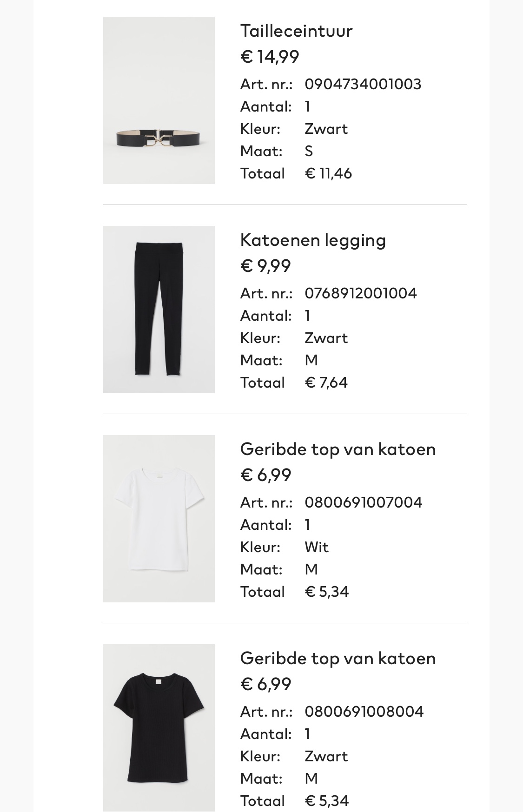Select article number 0904734001003
The image size is (523, 812).
363,84
